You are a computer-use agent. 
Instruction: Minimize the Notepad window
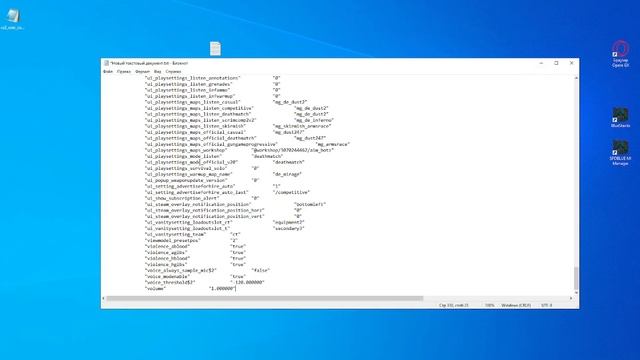click(x=541, y=63)
